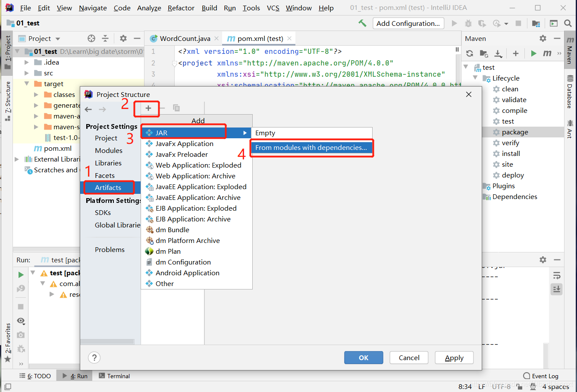Select the install lifecycle goal
This screenshot has width=577, height=392.
(511, 153)
